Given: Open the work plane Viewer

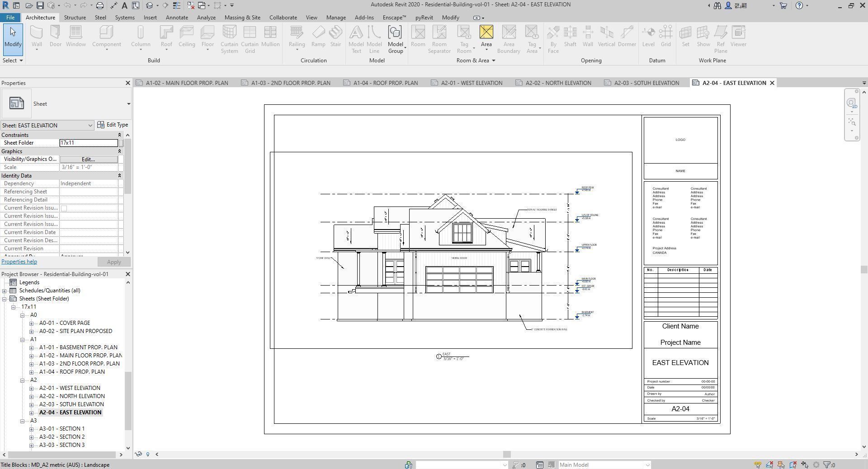Looking at the screenshot, I should [738, 36].
